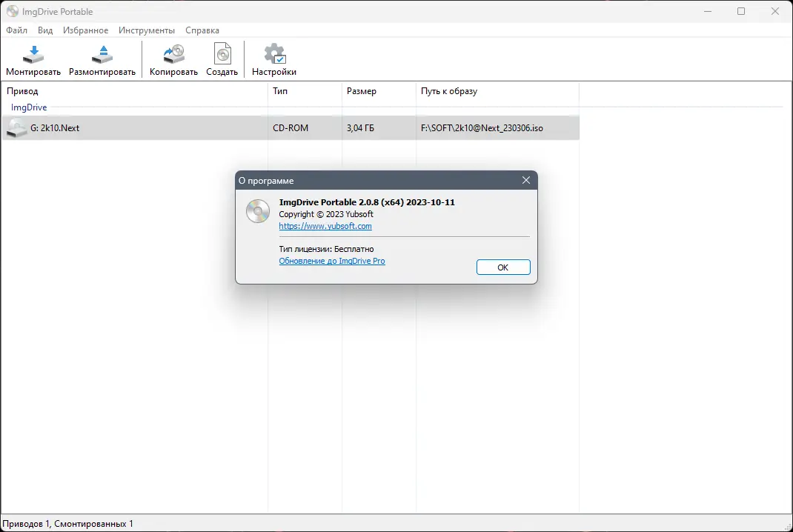Click the Copyright © 2023 Yubsoft text
Screen dimensions: 793x532
326,214
